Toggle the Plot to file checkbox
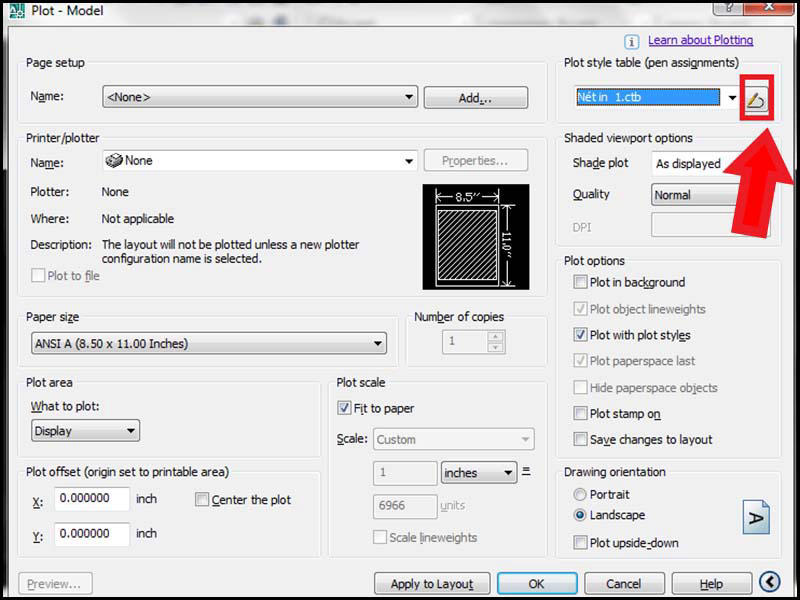This screenshot has height=600, width=800. coord(38,276)
